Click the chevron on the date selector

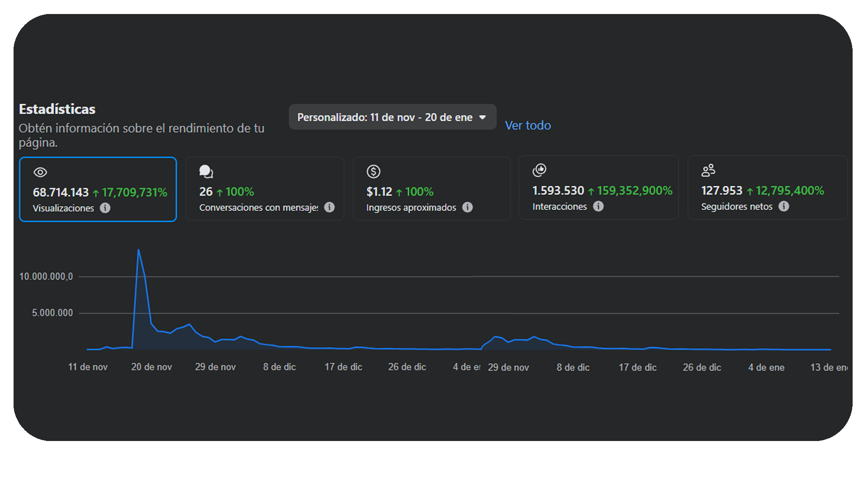coord(482,117)
